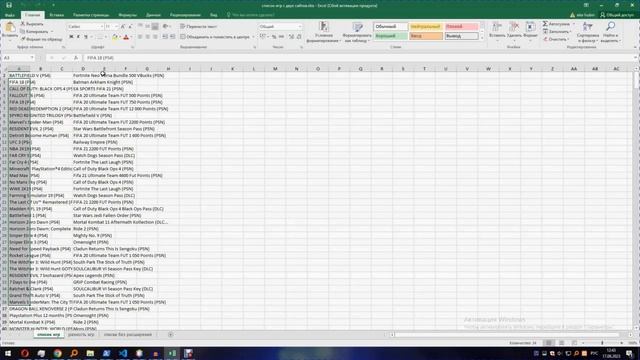The height and width of the screenshot is (360, 640).
Task: Open the Calibri font name dropdown
Action: [x=102, y=27]
